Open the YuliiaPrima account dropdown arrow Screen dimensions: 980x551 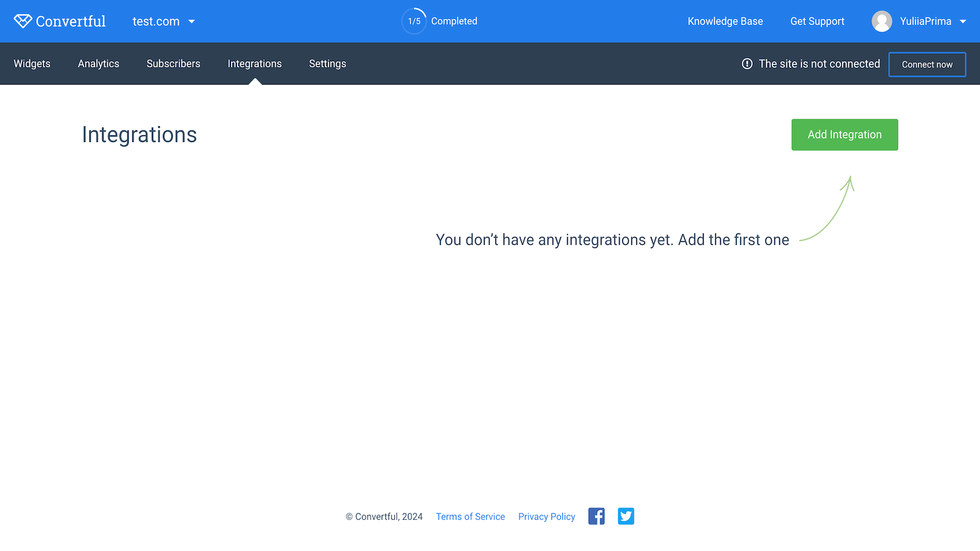[x=963, y=21]
